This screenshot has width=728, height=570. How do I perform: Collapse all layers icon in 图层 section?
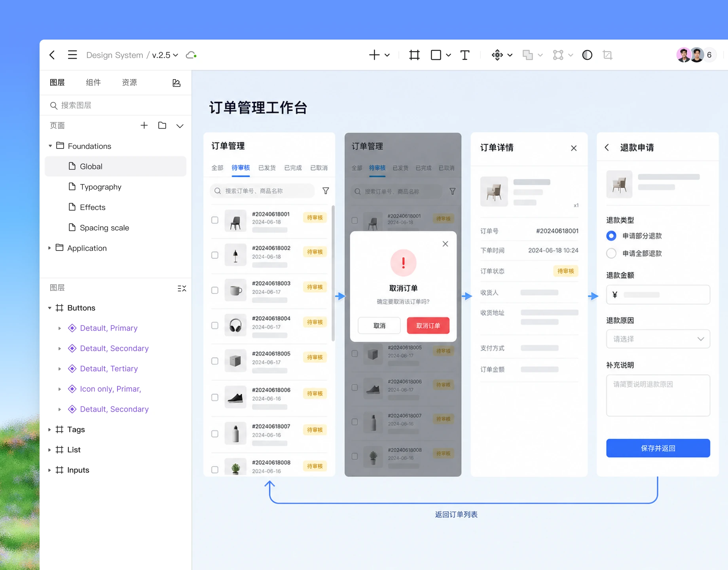click(x=182, y=288)
